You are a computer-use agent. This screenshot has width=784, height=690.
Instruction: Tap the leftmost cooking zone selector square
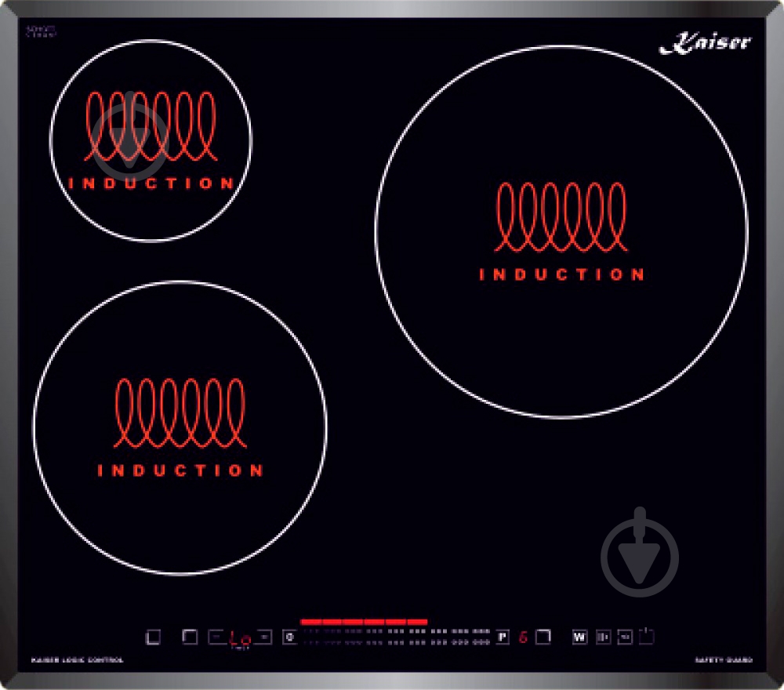click(153, 637)
